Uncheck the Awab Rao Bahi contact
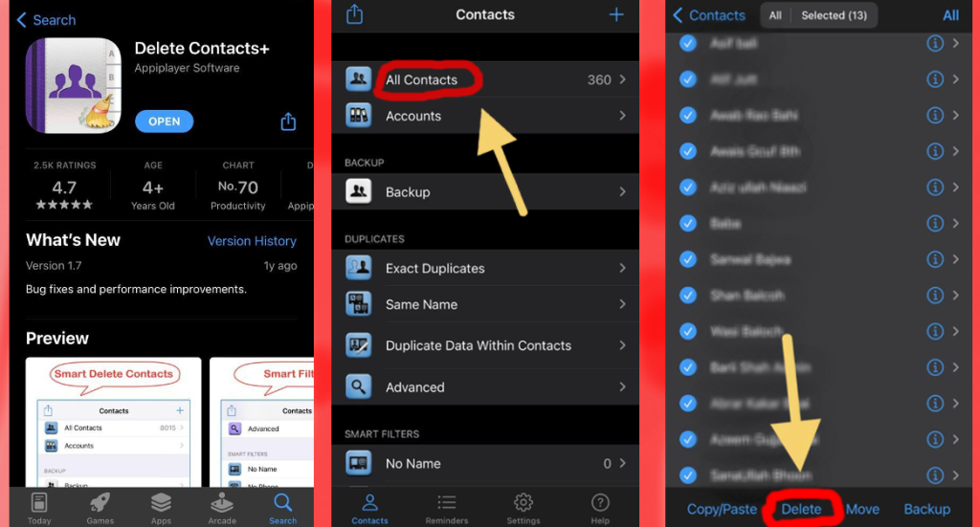Image resolution: width=980 pixels, height=527 pixels. (x=688, y=115)
